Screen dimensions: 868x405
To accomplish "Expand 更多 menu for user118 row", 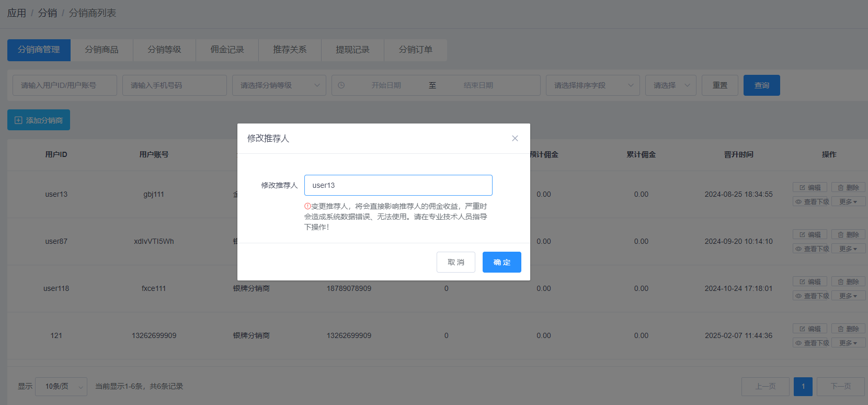I will click(848, 296).
